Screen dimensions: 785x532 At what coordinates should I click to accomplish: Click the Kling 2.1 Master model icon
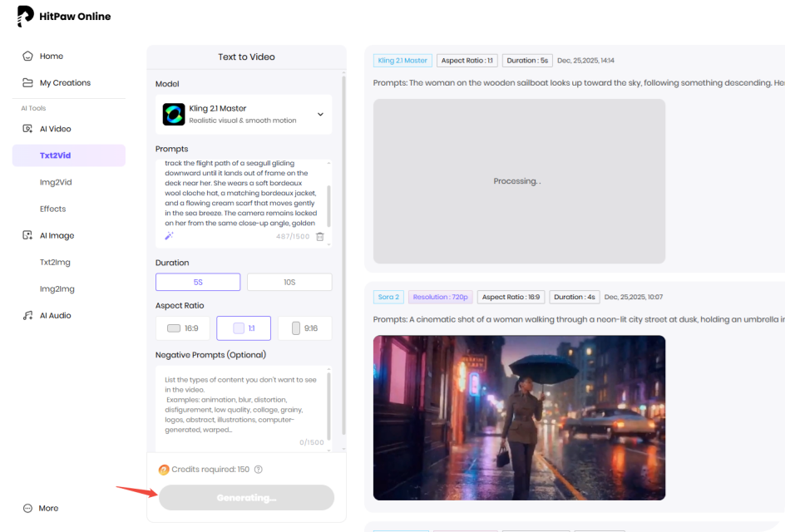click(174, 115)
